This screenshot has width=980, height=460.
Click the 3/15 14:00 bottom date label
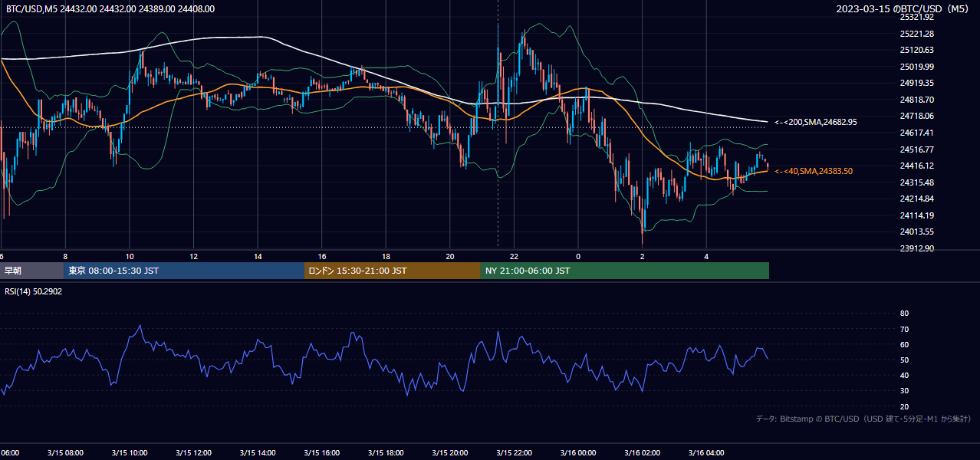258,453
